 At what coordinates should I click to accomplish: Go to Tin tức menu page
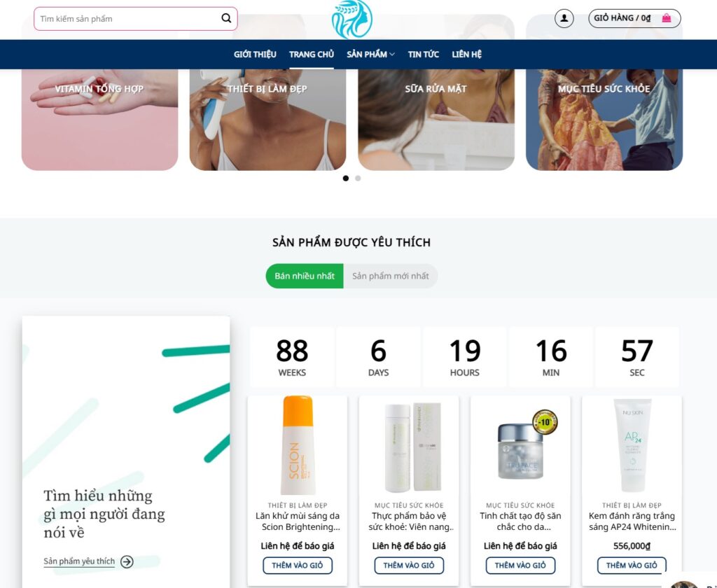click(423, 55)
